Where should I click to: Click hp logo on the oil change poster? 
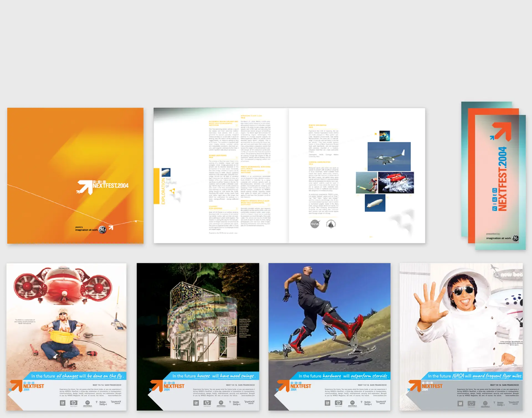pos(74,403)
